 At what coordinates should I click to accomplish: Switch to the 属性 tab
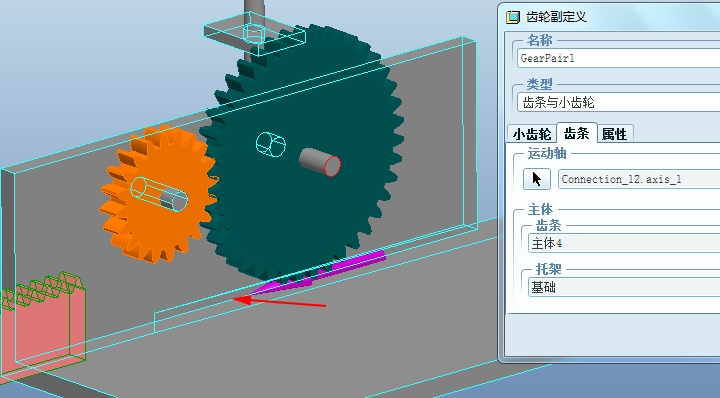(x=614, y=134)
